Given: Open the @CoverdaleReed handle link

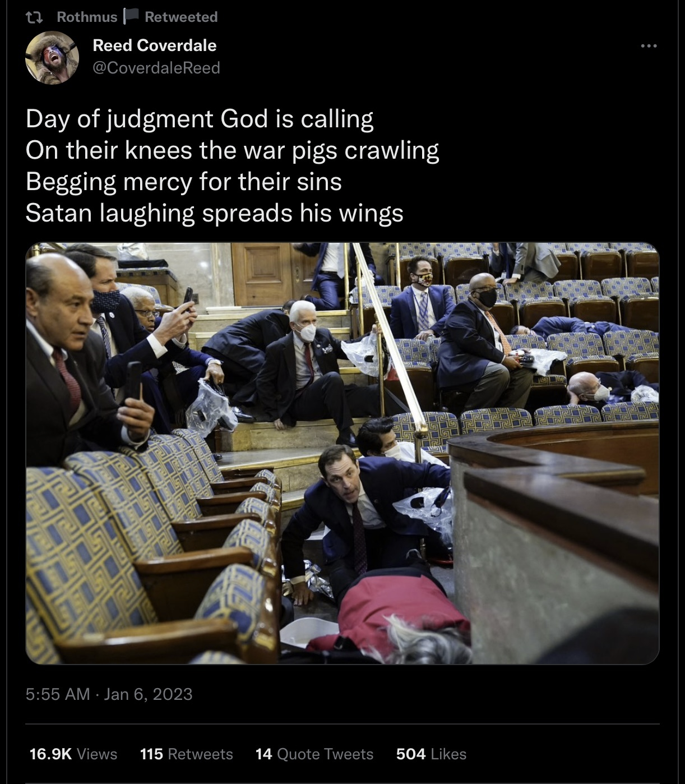Looking at the screenshot, I should coord(156,68).
